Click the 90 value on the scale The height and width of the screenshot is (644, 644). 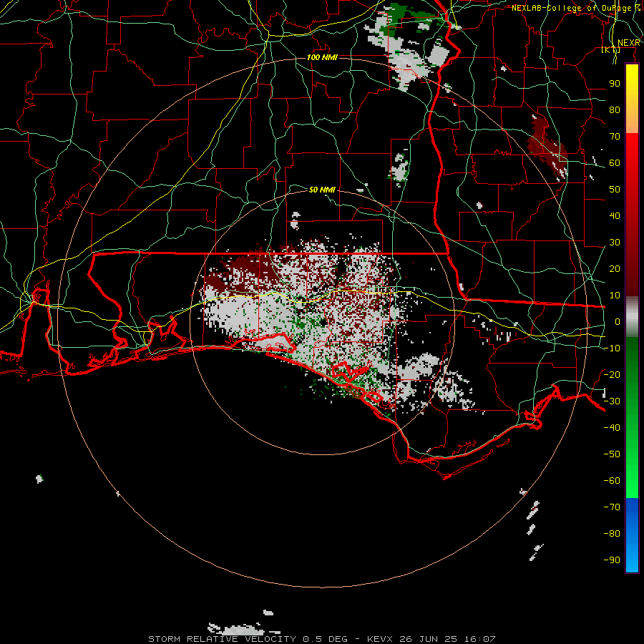coord(615,84)
